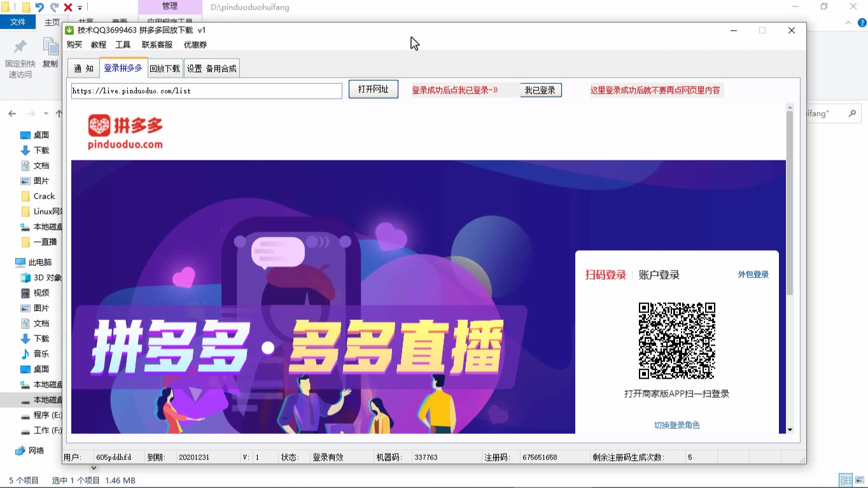
Task: Click the Pinduoduo heart logo on the webpage
Action: coord(99,126)
